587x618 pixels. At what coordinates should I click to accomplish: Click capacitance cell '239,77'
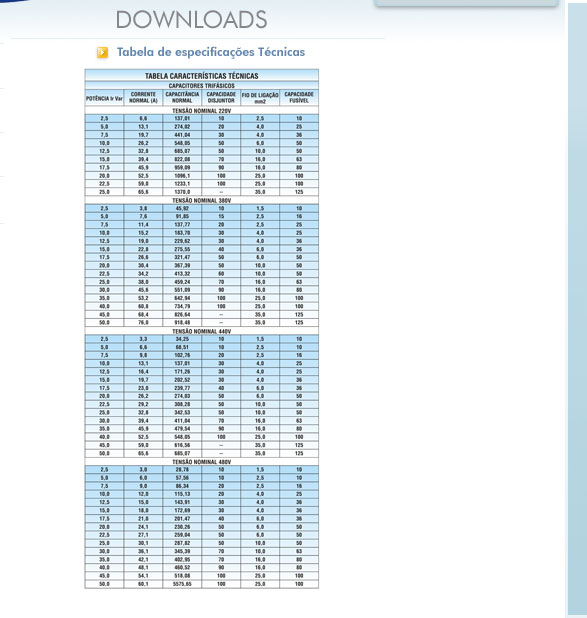click(182, 388)
